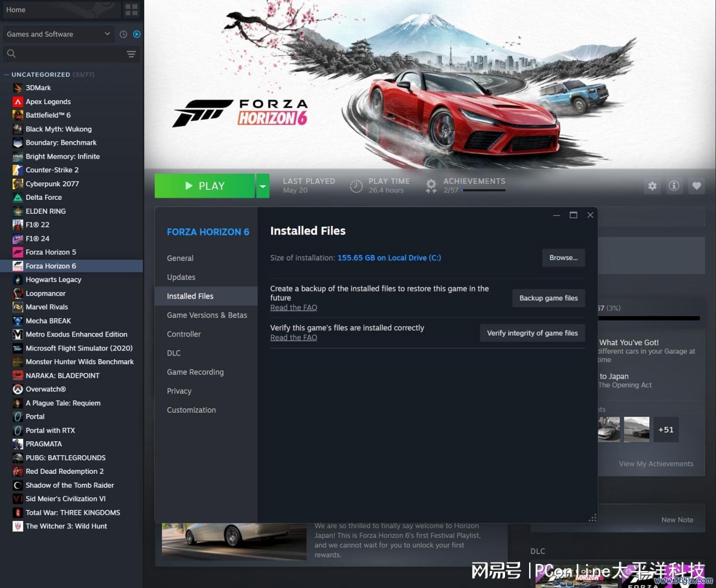This screenshot has width=716, height=588.
Task: Select Hogwarts Legacy game icon
Action: point(18,279)
